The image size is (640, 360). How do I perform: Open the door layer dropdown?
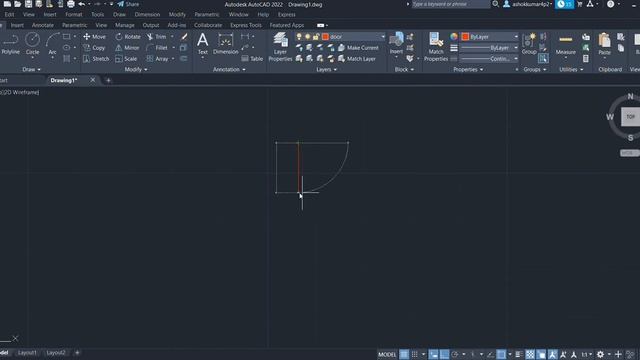pos(383,37)
